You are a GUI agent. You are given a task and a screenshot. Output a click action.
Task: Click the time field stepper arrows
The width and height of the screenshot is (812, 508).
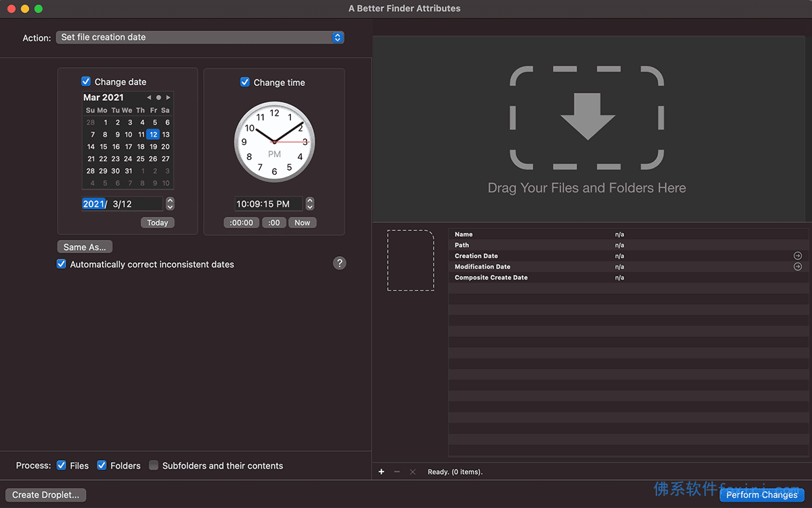point(310,203)
